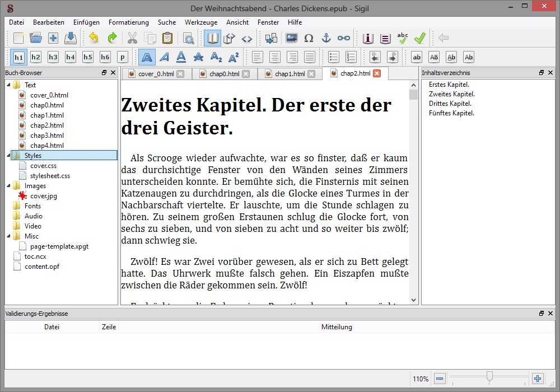Click the zoom slider handle
Viewport: 560px width, 392px height.
point(489,377)
